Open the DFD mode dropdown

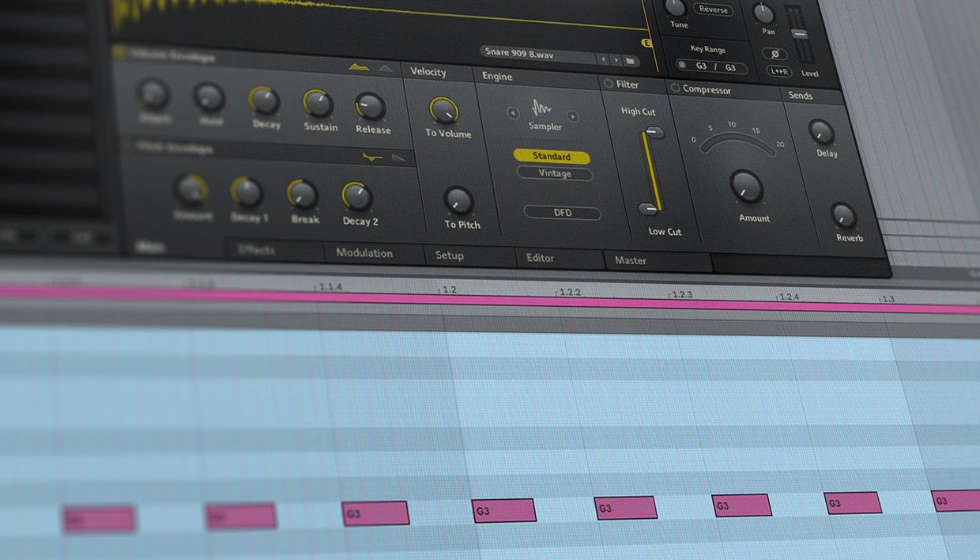563,213
